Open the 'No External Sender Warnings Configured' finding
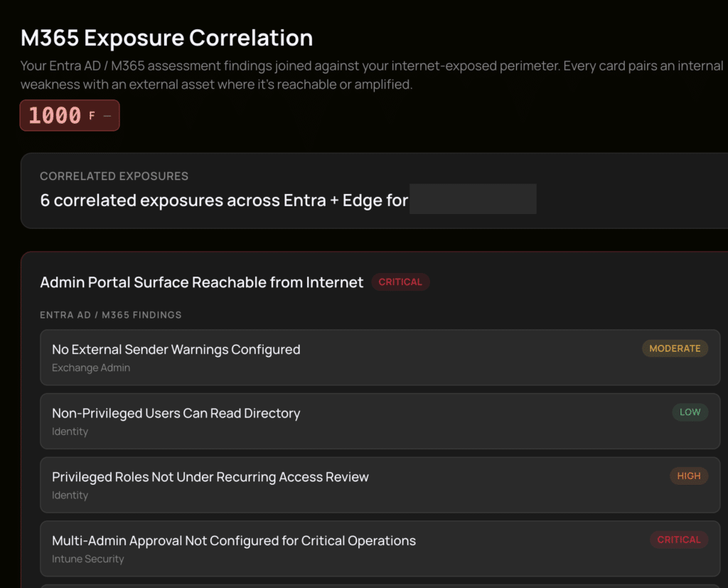This screenshot has height=588, width=728. tap(380, 357)
